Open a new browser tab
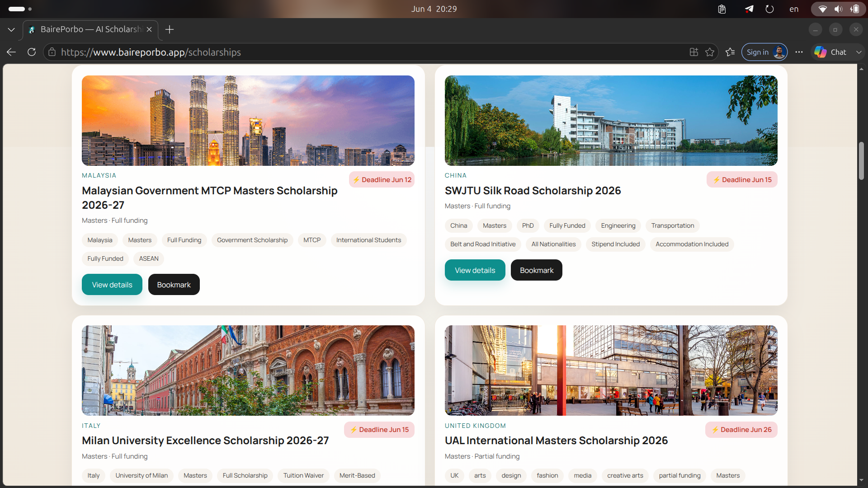The height and width of the screenshot is (488, 868). click(x=170, y=29)
